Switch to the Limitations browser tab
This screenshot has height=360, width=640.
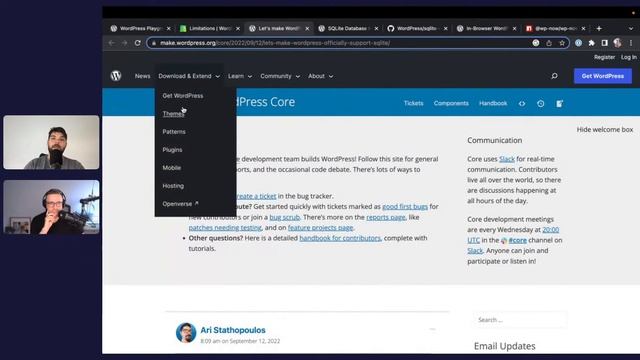210,29
